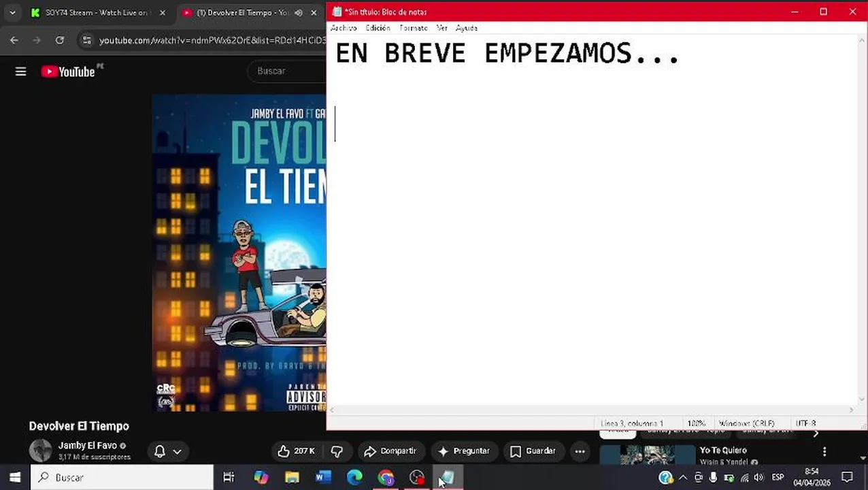
Task: Click the Windows taskbar Buscar search box
Action: click(x=122, y=477)
